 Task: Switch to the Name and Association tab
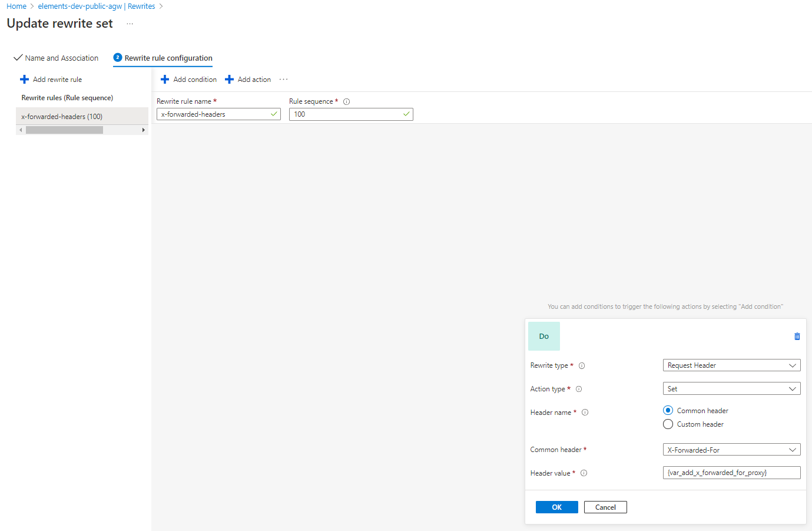(x=61, y=58)
